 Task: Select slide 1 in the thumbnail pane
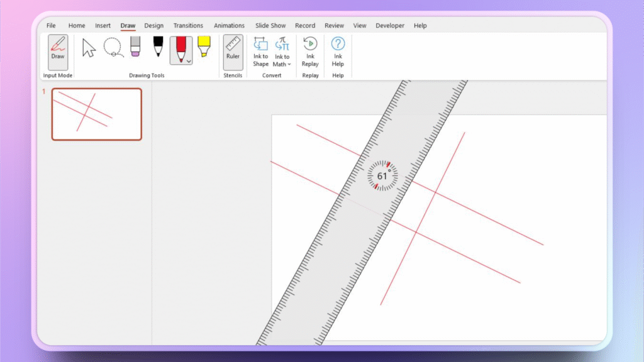pos(96,114)
